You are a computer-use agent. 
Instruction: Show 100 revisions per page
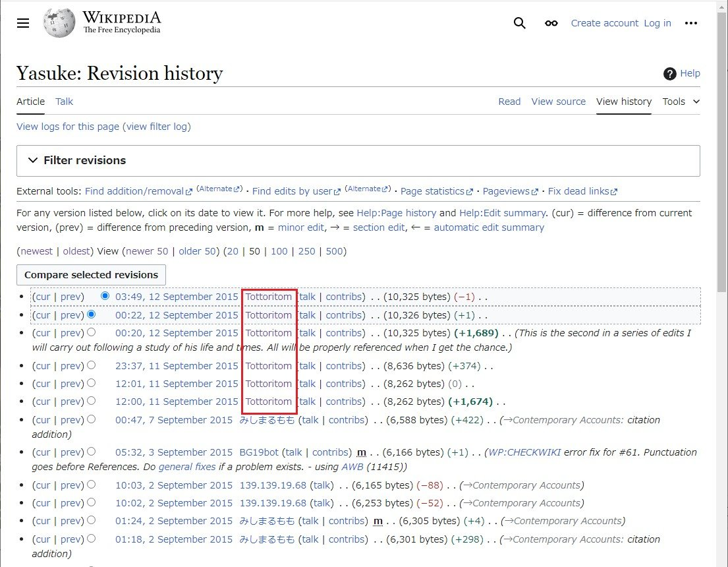[279, 251]
